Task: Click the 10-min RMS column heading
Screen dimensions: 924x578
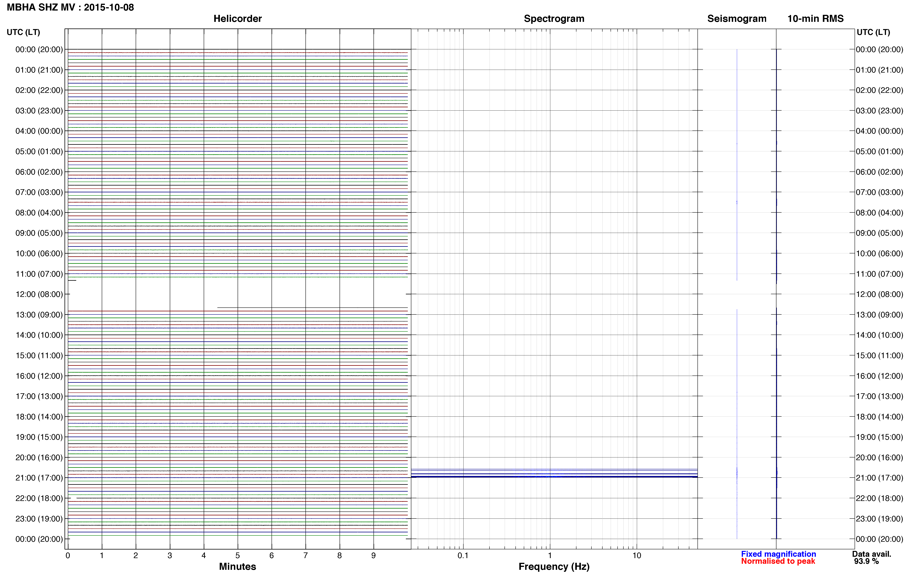Action: coord(815,19)
